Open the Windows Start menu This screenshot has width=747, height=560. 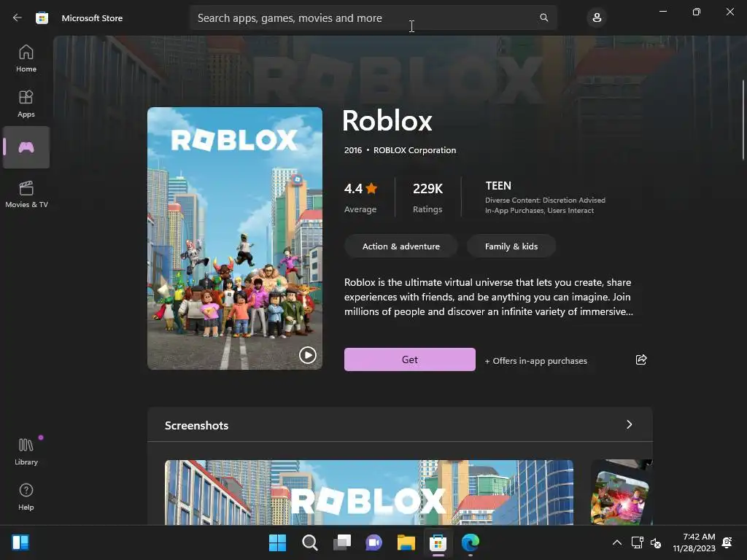[277, 542]
